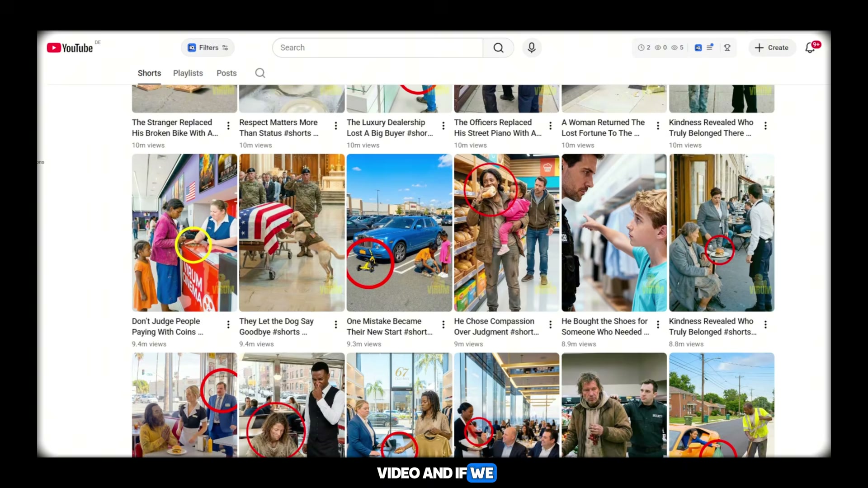Open menu for He Chose Compassion Over Judgment
868x488 pixels.
tap(550, 324)
